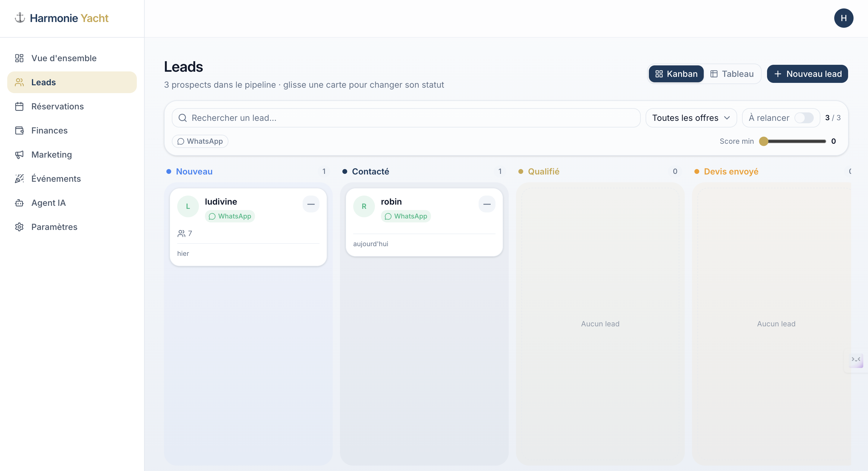Viewport: 868px width, 471px height.
Task: Expand the Toutes les offres dropdown
Action: (691, 118)
